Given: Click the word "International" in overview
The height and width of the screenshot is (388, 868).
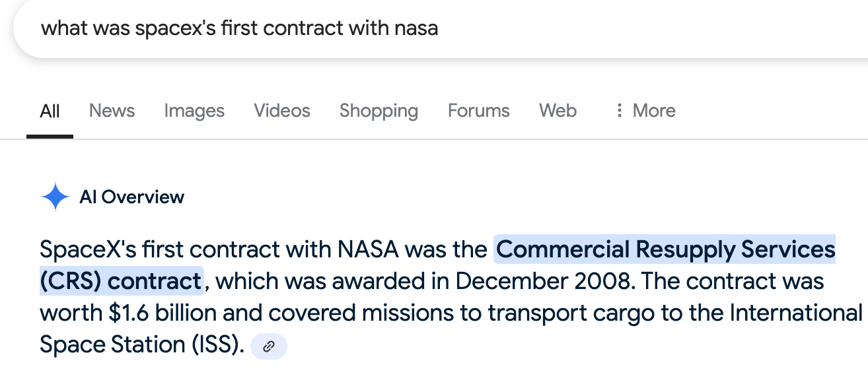Looking at the screenshot, I should [x=795, y=313].
